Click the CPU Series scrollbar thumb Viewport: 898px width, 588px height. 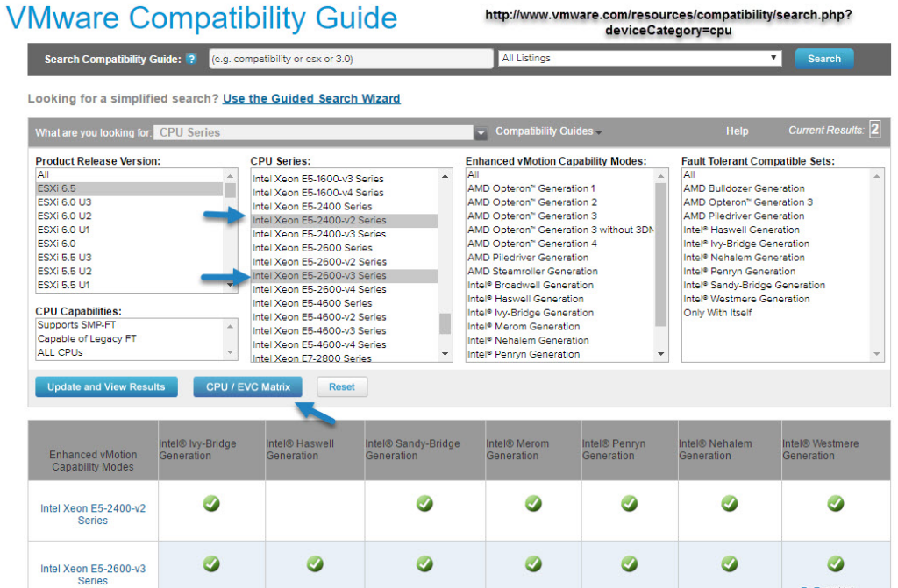(445, 323)
